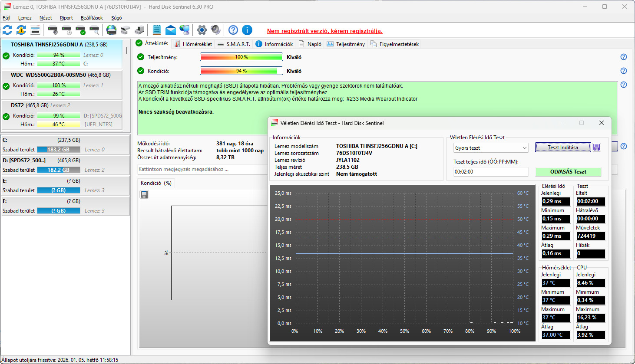Open settings via the gear icon
635x364 pixels.
[202, 30]
